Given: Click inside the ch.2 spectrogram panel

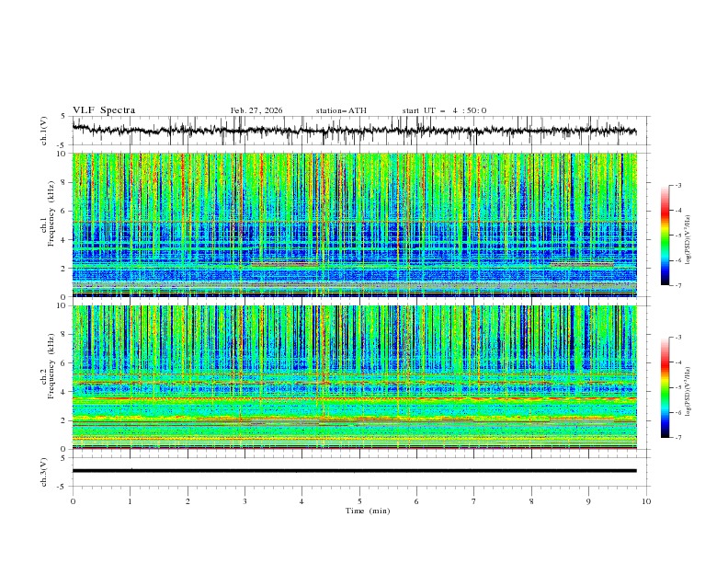Looking at the screenshot, I should (354, 377).
